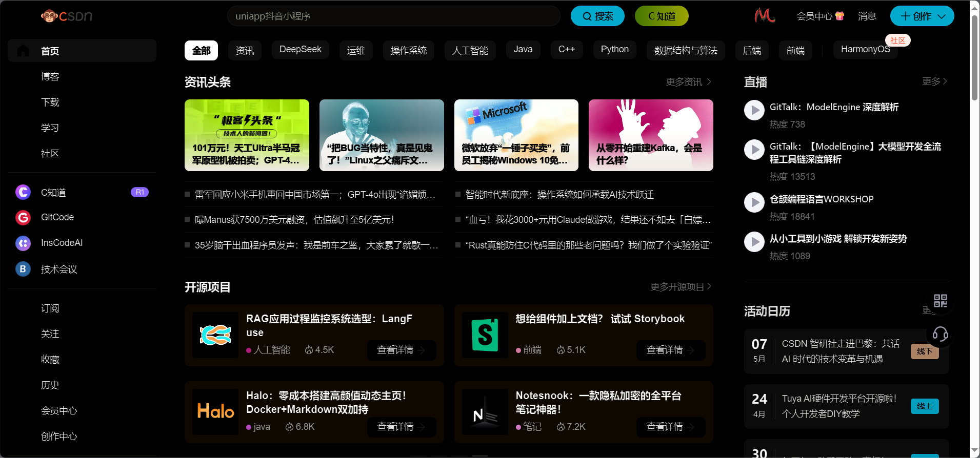Focus the uniapp抖音小程序 search field
The image size is (980, 458).
click(x=394, y=16)
